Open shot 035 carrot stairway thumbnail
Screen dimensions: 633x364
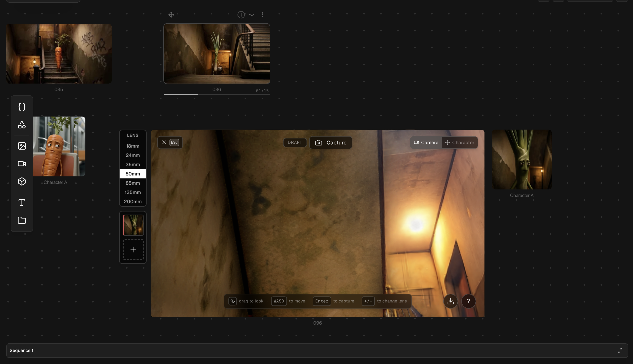pos(59,54)
